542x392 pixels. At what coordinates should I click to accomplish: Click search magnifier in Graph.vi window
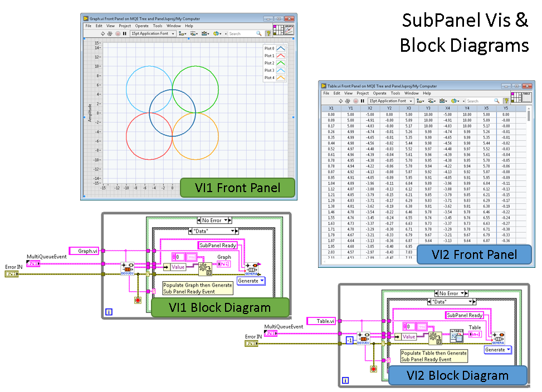pyautogui.click(x=258, y=33)
